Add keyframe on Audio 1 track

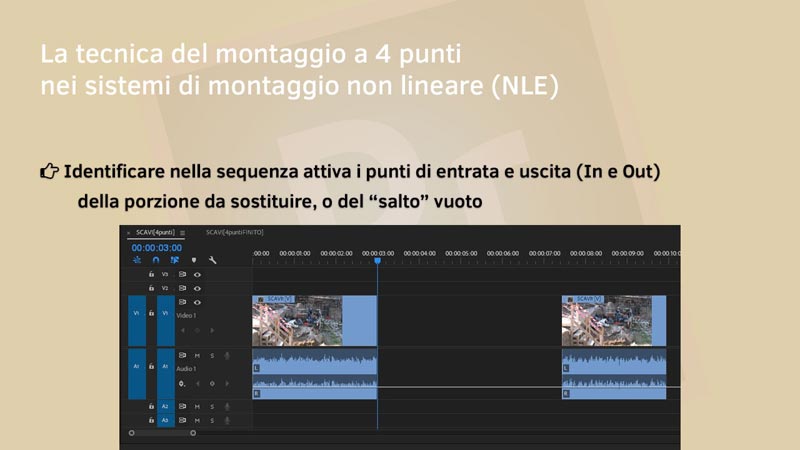click(212, 384)
